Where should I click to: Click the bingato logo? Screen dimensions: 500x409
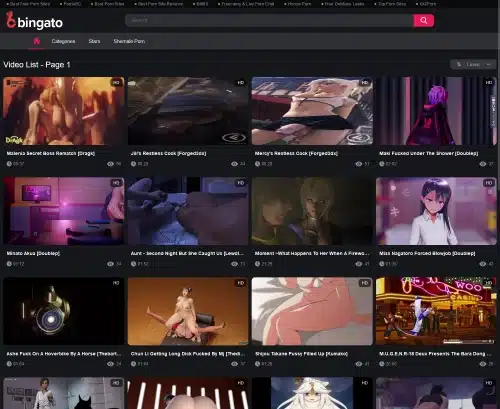pyautogui.click(x=35, y=20)
